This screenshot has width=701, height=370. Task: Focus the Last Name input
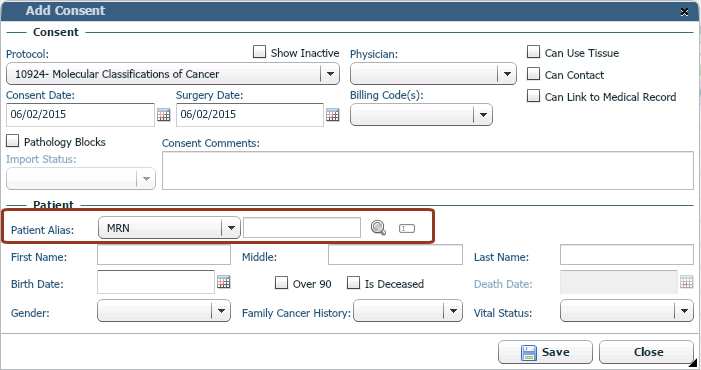click(627, 255)
